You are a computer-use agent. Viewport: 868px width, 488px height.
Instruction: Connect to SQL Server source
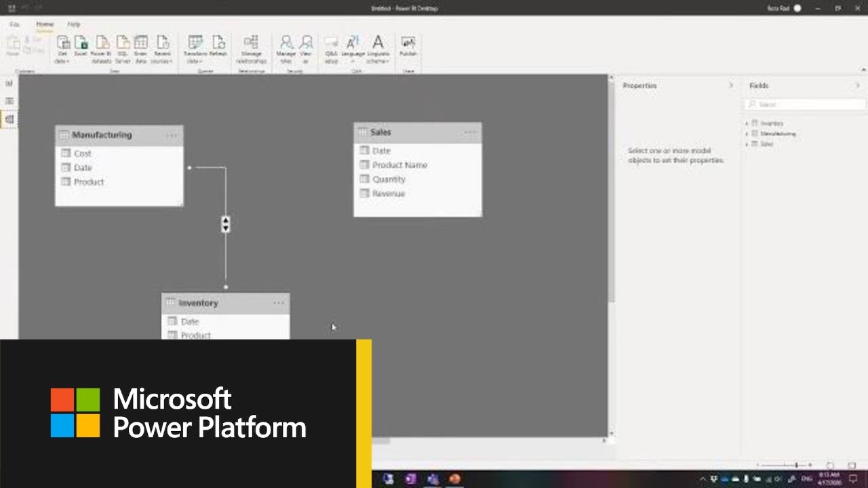123,49
